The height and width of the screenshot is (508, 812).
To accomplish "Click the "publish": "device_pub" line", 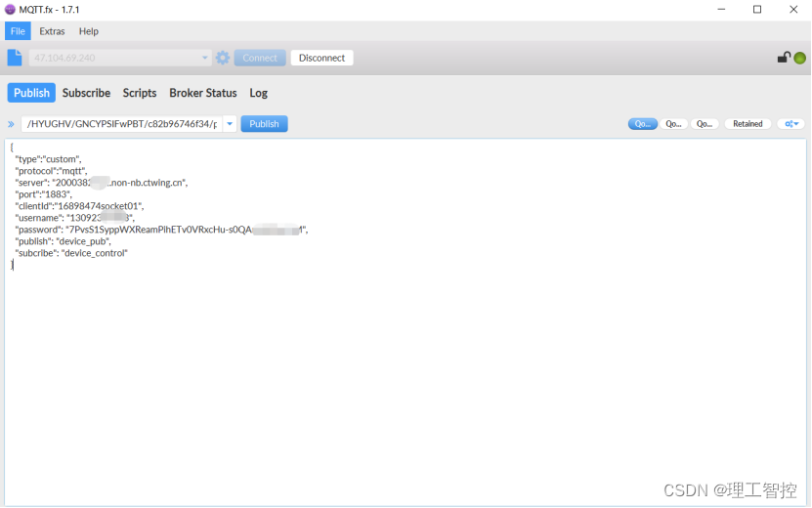I will click(x=64, y=241).
